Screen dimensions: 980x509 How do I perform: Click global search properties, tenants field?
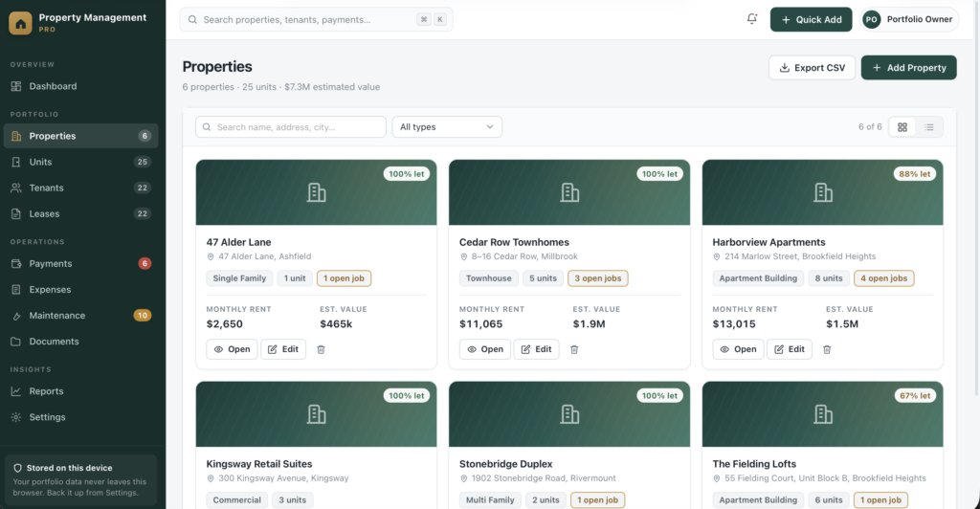coord(316,20)
